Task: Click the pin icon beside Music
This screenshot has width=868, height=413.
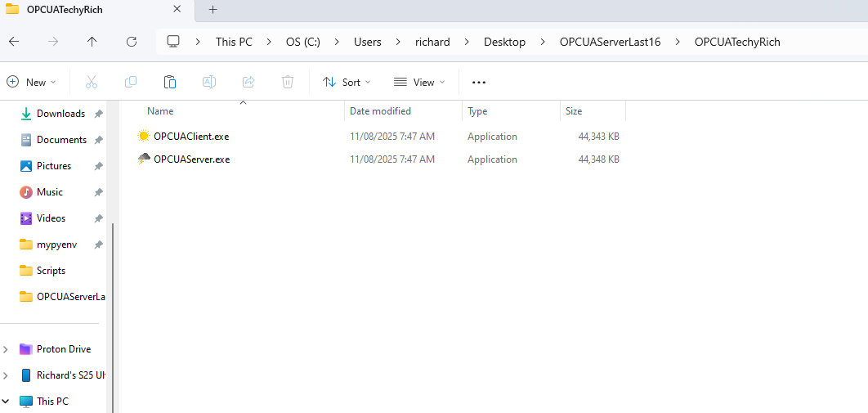Action: coord(98,192)
